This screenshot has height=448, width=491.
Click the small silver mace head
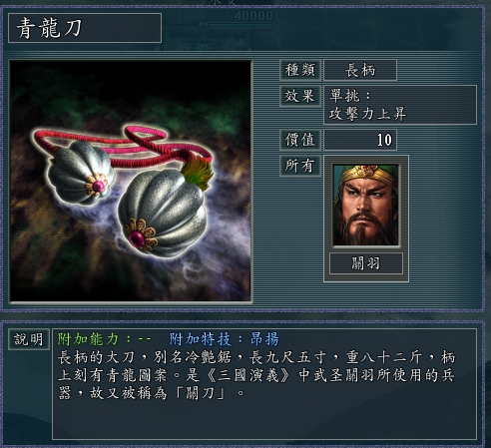coord(80,173)
